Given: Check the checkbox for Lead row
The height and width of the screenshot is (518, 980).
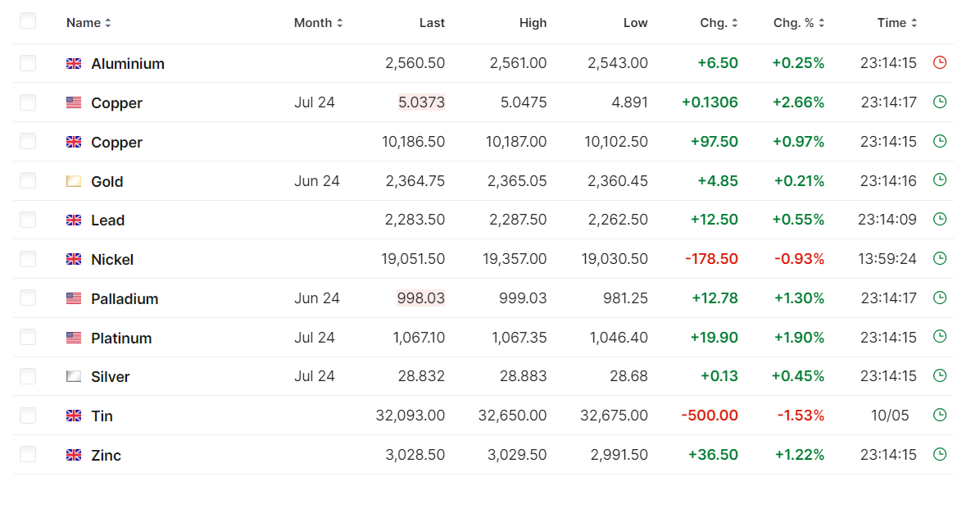Looking at the screenshot, I should (x=28, y=220).
